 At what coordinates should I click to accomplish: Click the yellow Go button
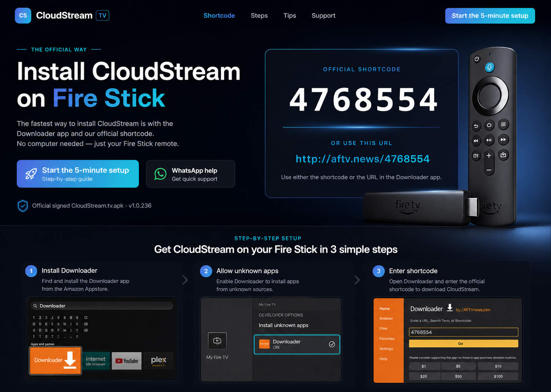[463, 343]
